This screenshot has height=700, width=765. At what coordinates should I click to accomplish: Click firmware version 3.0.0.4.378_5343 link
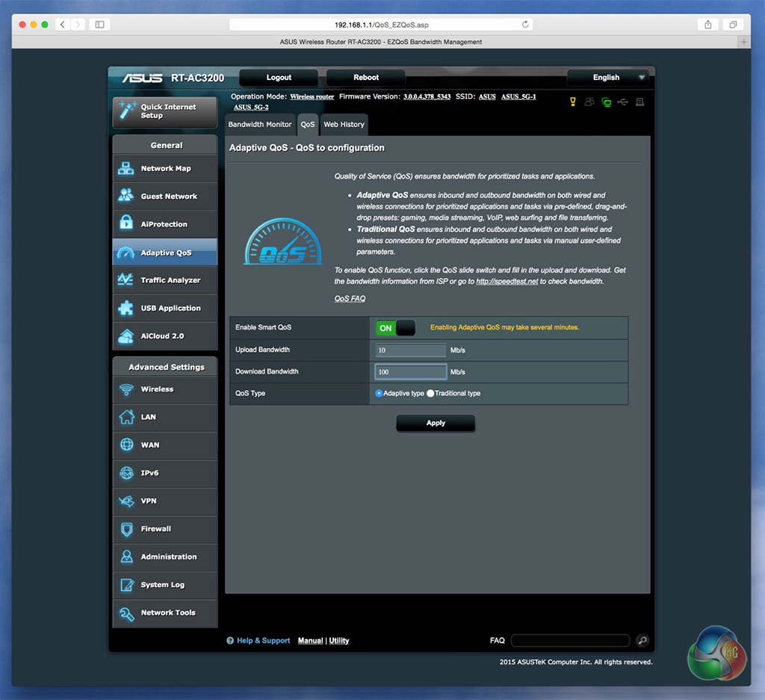point(427,96)
